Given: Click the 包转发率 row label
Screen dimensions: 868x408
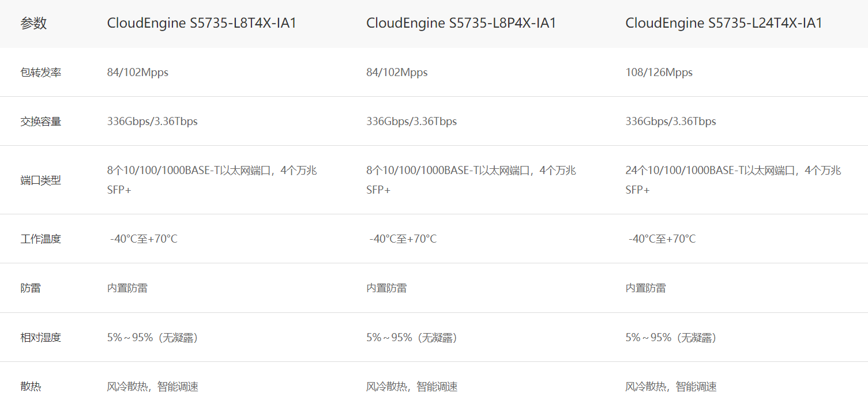Looking at the screenshot, I should point(40,73).
